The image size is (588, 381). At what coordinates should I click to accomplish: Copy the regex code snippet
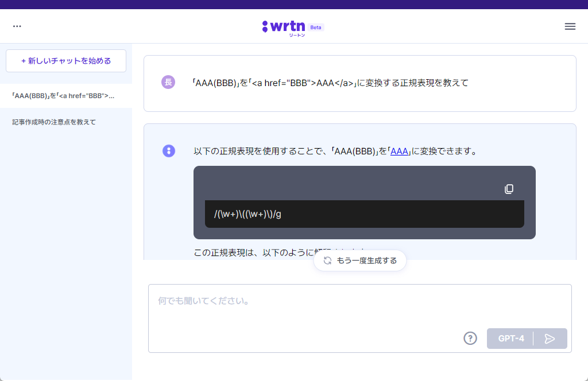tap(509, 188)
